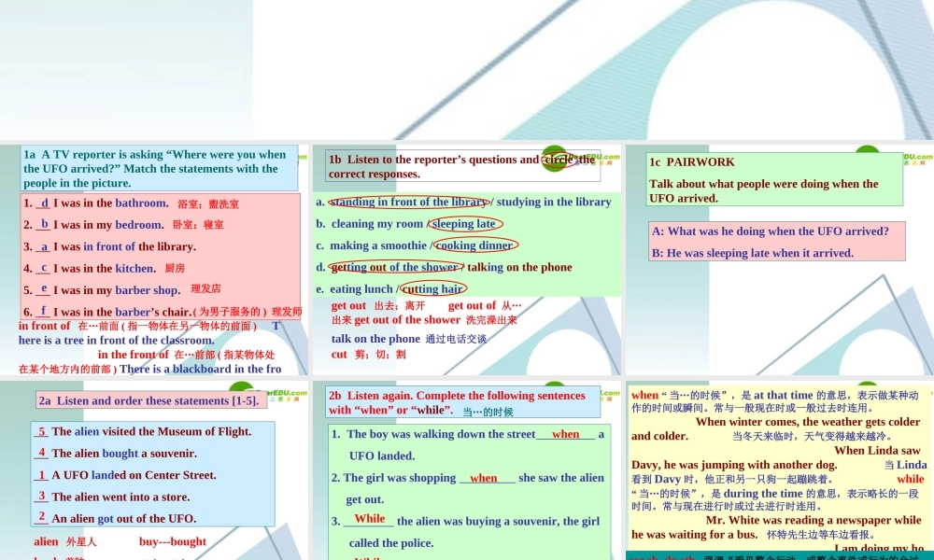This screenshot has width=934, height=560.
Task: Click 'Talk about what people were doing' instruction
Action: (x=764, y=191)
